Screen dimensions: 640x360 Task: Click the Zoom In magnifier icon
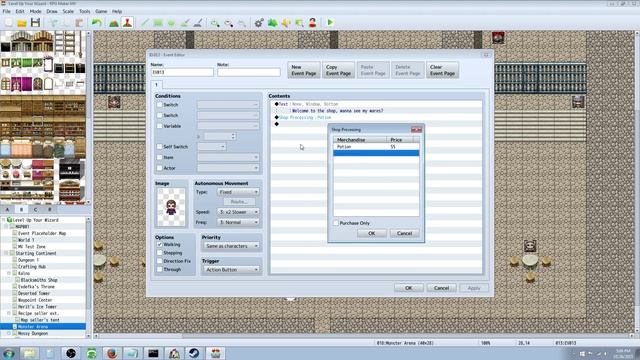215,23
